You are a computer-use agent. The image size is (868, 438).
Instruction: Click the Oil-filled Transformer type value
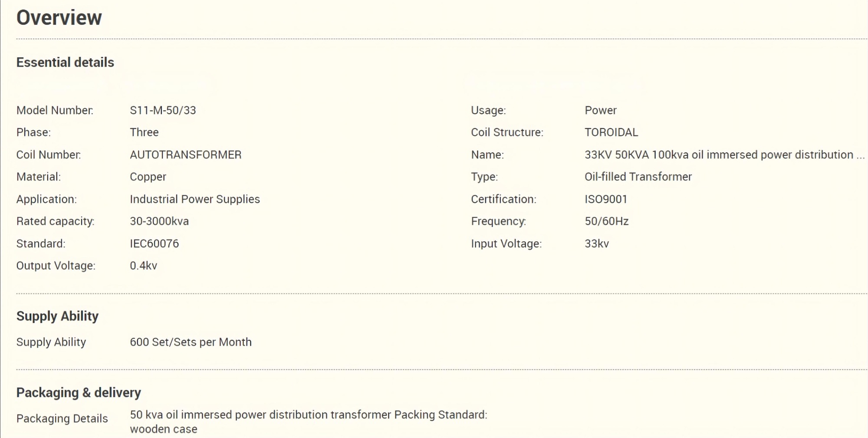click(638, 177)
